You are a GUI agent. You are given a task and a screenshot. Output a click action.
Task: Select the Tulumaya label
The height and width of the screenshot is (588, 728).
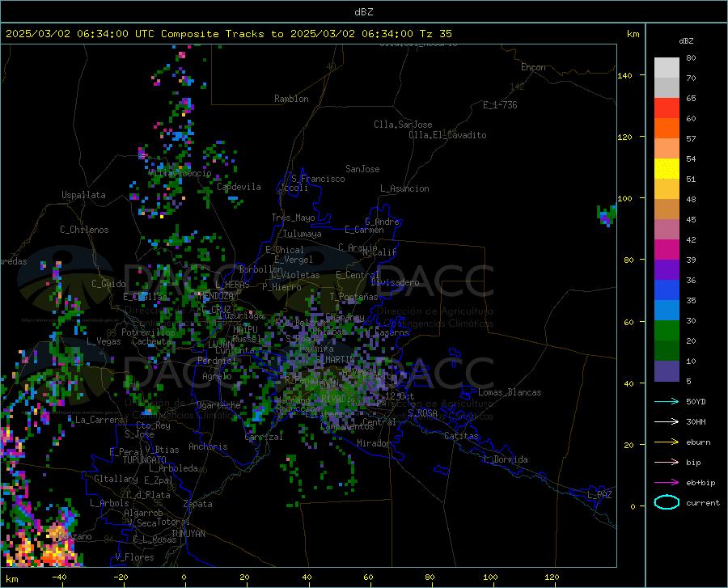pos(303,234)
